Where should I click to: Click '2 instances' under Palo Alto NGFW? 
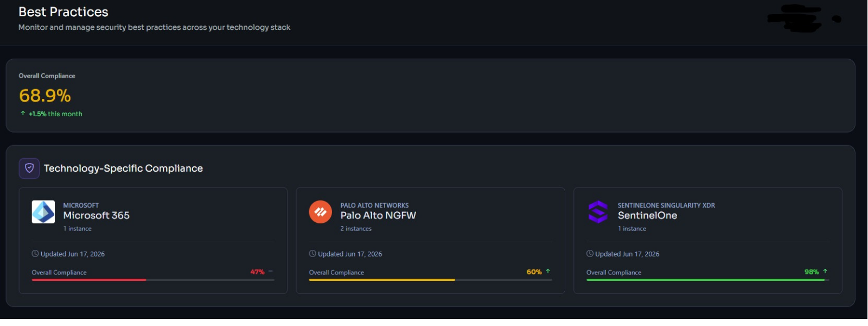click(356, 229)
